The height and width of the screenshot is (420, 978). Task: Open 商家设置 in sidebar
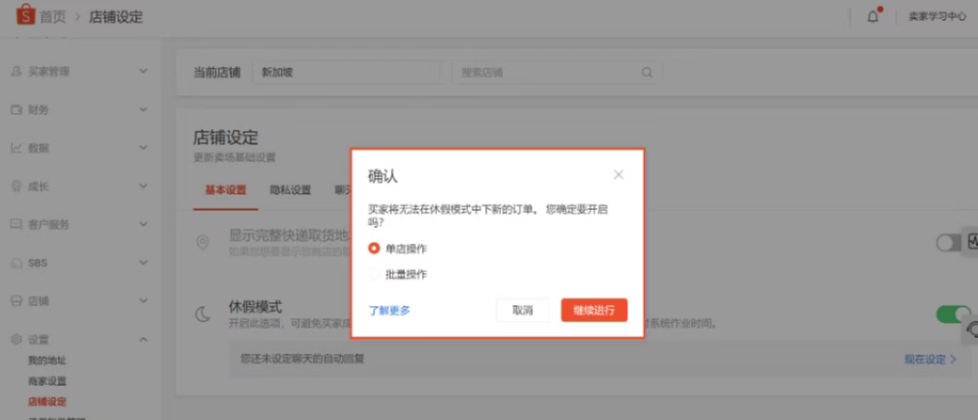click(x=47, y=381)
